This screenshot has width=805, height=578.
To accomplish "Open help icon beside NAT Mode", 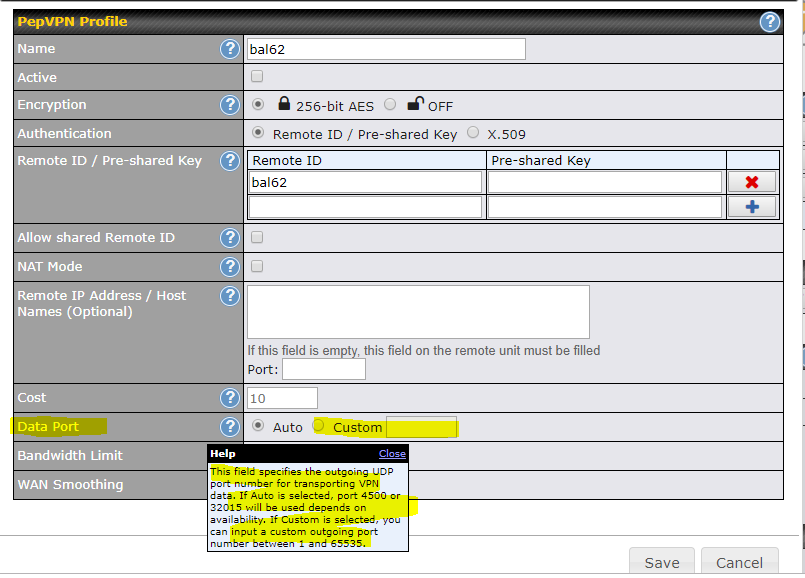I will [230, 267].
